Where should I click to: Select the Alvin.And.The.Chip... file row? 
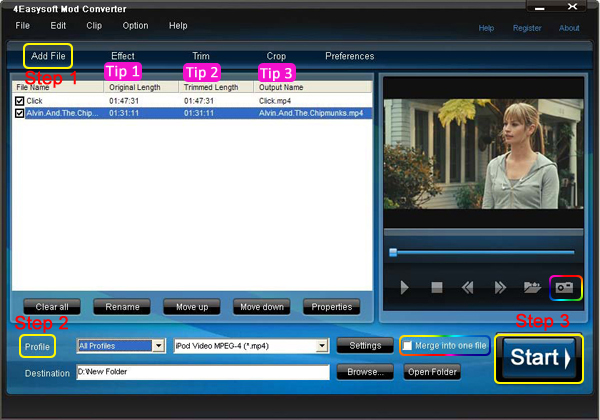tap(192, 113)
